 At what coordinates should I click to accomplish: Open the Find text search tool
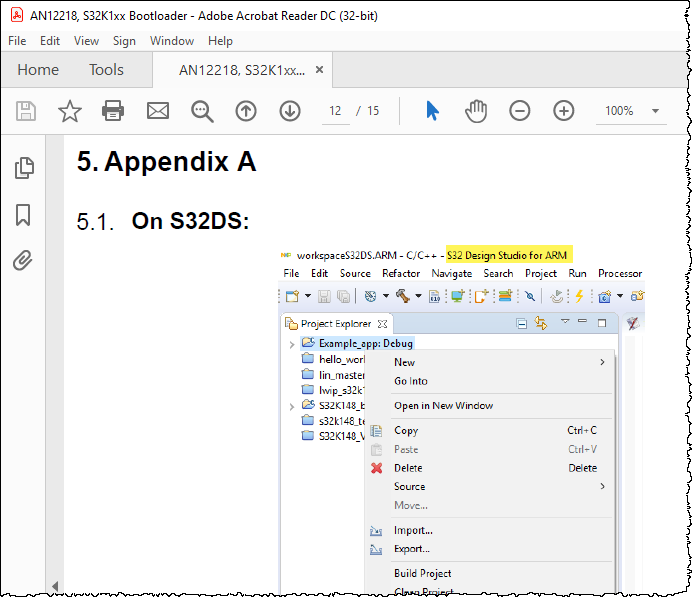(202, 111)
